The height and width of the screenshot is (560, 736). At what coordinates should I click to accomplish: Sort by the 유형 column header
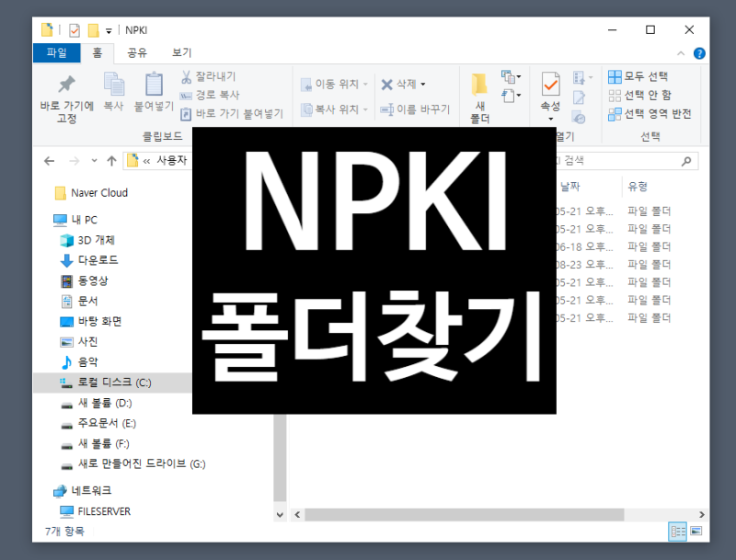pyautogui.click(x=638, y=187)
